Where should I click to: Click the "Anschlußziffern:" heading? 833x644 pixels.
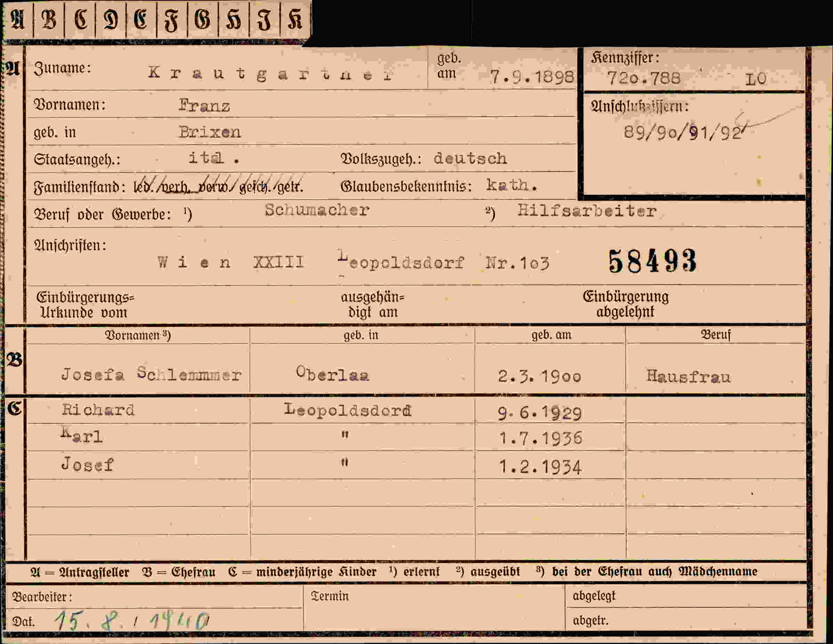[640, 106]
